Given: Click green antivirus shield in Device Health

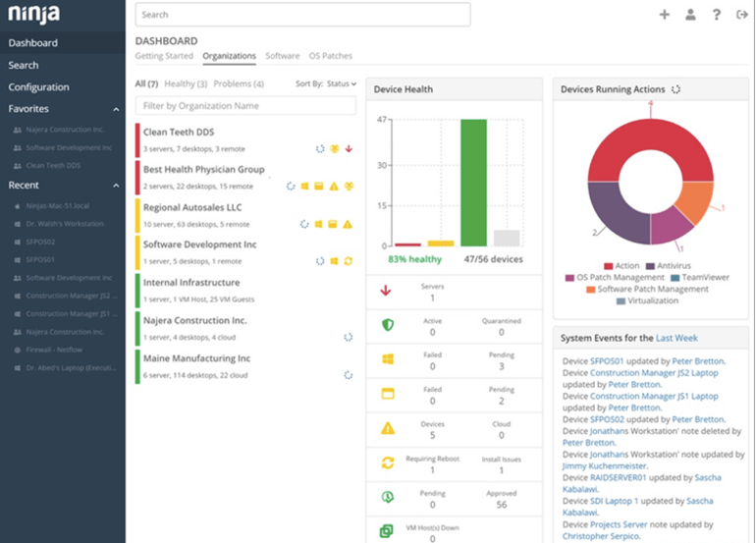Looking at the screenshot, I should [x=388, y=326].
